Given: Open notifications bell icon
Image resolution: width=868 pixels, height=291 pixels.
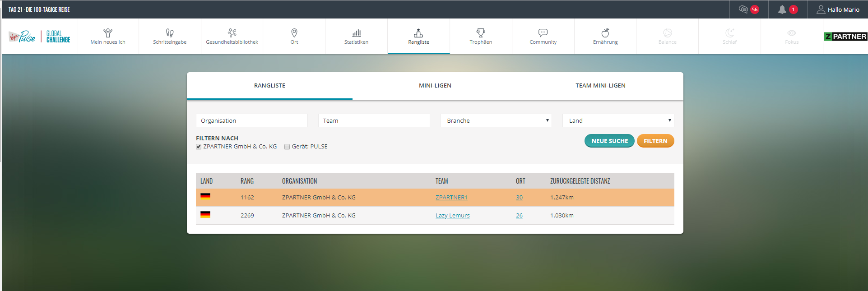Looking at the screenshot, I should pos(782,9).
